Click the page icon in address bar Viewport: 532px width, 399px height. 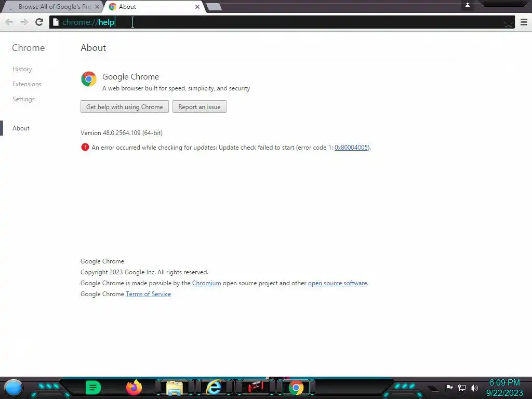pos(56,22)
